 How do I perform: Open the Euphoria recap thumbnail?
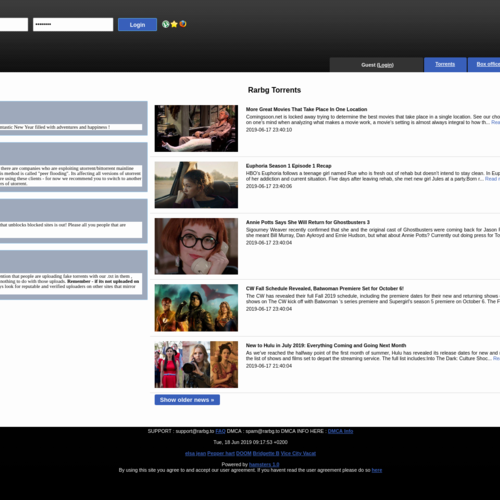click(x=196, y=185)
